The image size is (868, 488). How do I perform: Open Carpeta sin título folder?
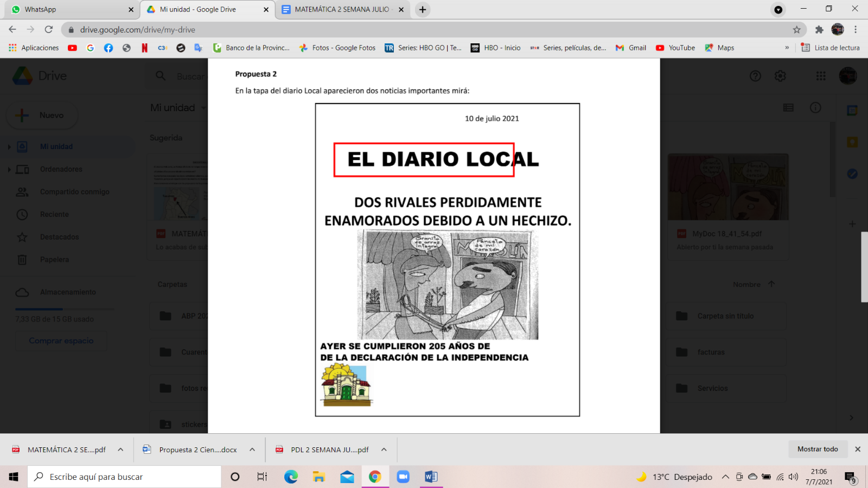(x=726, y=316)
